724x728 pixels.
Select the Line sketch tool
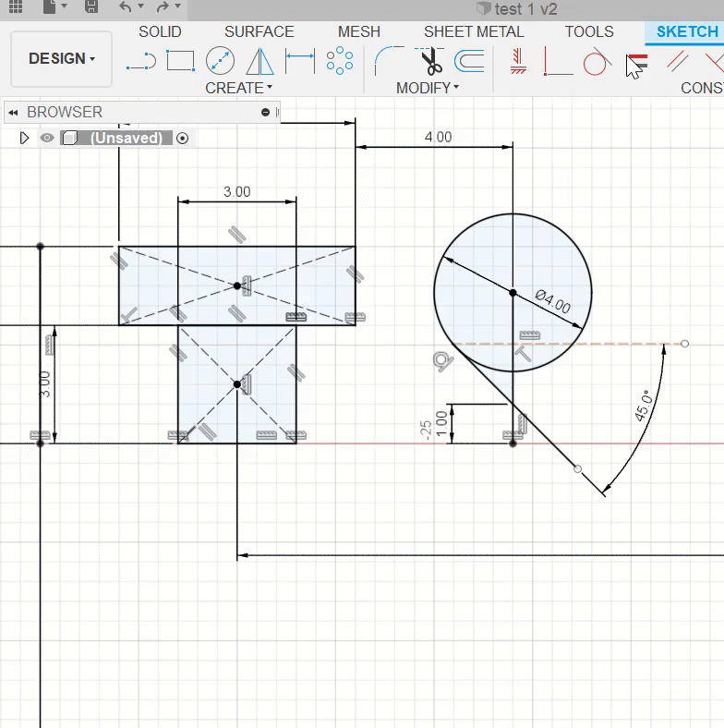(141, 61)
